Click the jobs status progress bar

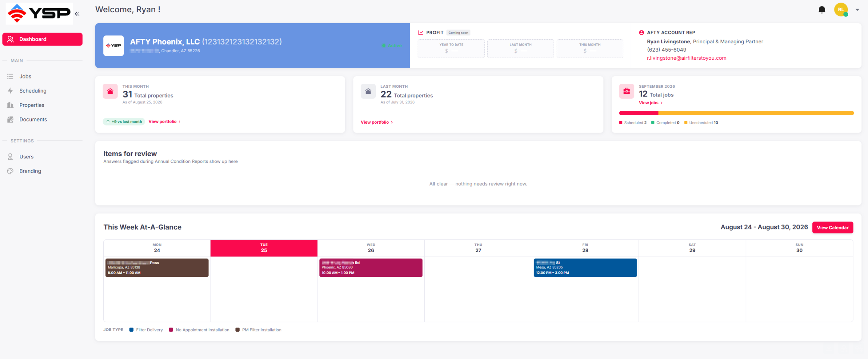(x=736, y=113)
